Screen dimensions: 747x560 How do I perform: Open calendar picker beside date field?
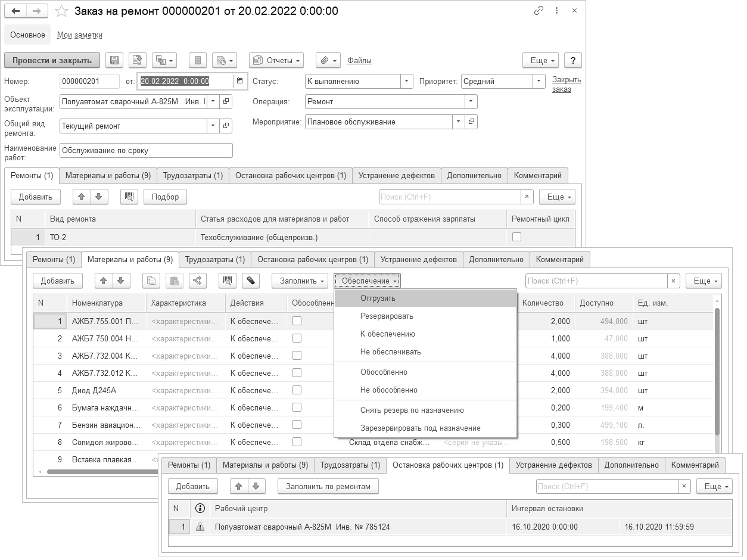239,81
